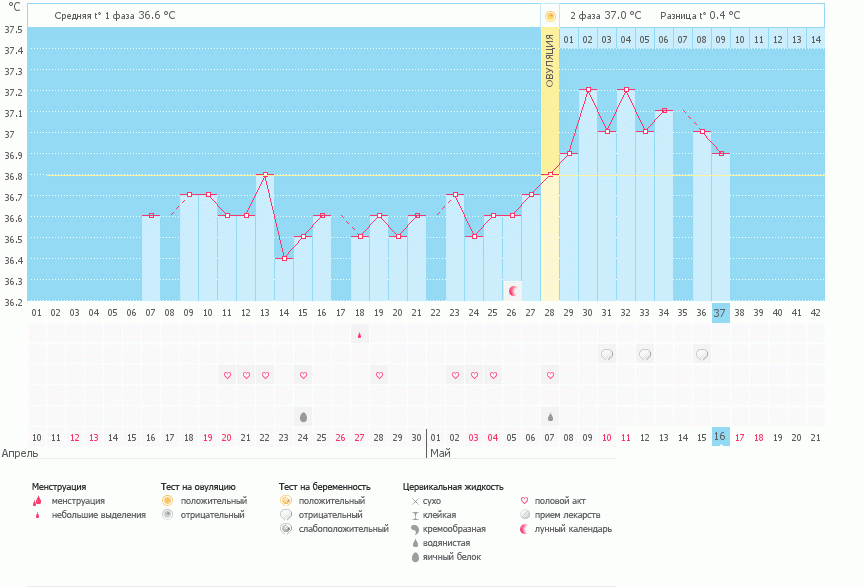Click the heart icon on cycle day 28
The width and height of the screenshot is (863, 587).
(x=549, y=375)
